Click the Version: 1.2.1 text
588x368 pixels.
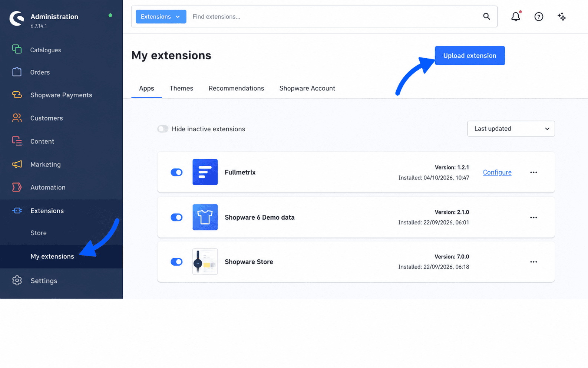tap(452, 167)
